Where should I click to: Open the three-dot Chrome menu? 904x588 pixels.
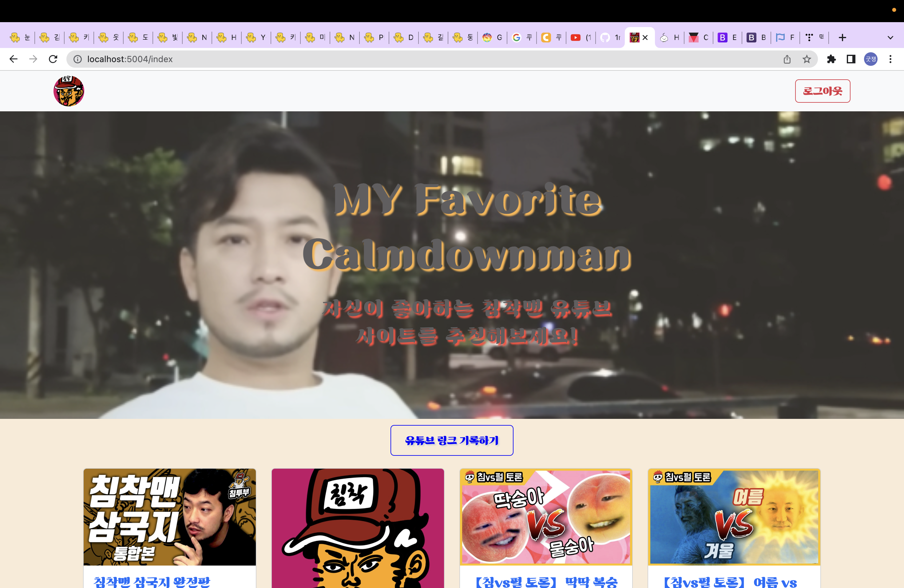tap(890, 59)
